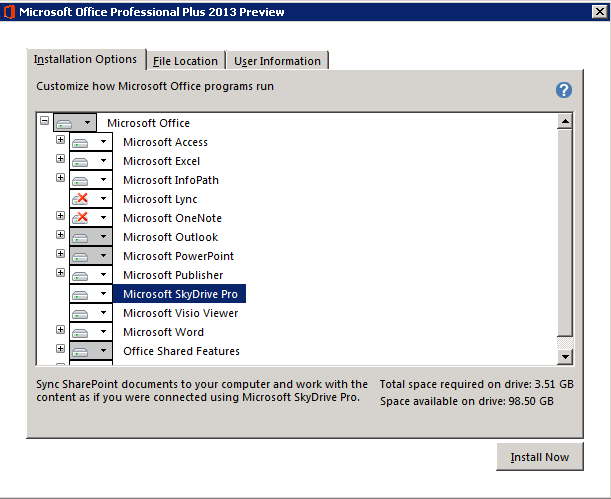611x499 pixels.
Task: Select the Microsoft PowerPoint label
Action: (x=178, y=256)
